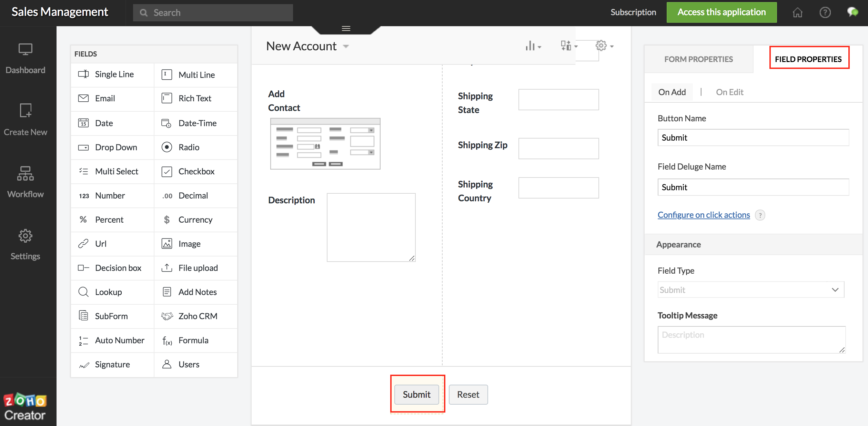Screen dimensions: 868x426
Task: Click the Zoho CRM field icon
Action: [x=167, y=316]
